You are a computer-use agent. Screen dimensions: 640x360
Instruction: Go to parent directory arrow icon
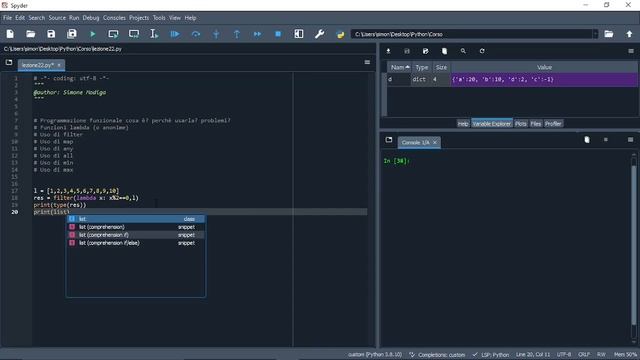point(629,34)
